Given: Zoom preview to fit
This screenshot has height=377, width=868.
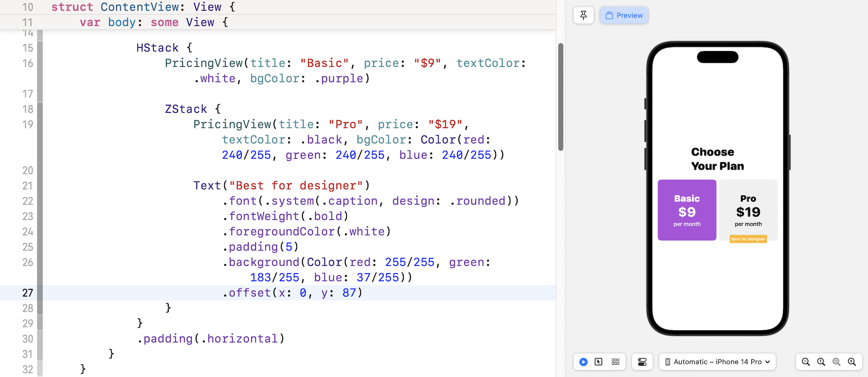Looking at the screenshot, I should 836,362.
